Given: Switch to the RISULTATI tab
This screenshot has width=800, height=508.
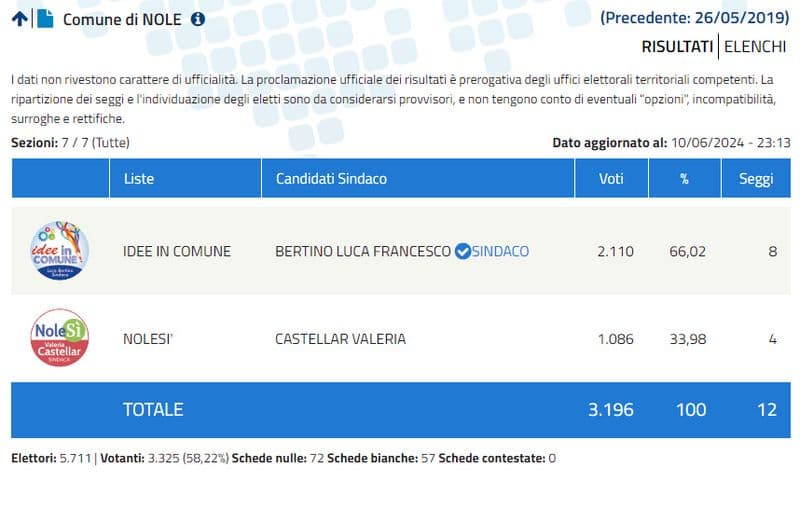Looking at the screenshot, I should pos(677,46).
